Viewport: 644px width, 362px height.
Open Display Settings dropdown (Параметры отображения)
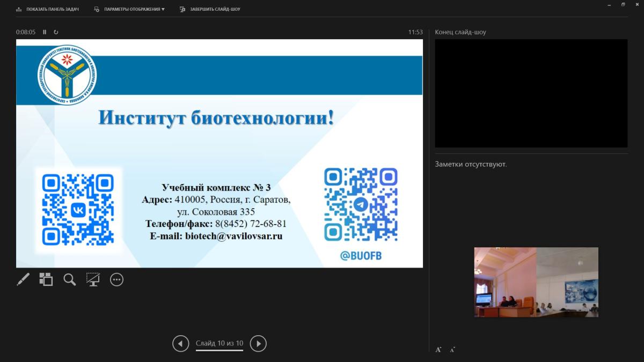[x=129, y=9]
